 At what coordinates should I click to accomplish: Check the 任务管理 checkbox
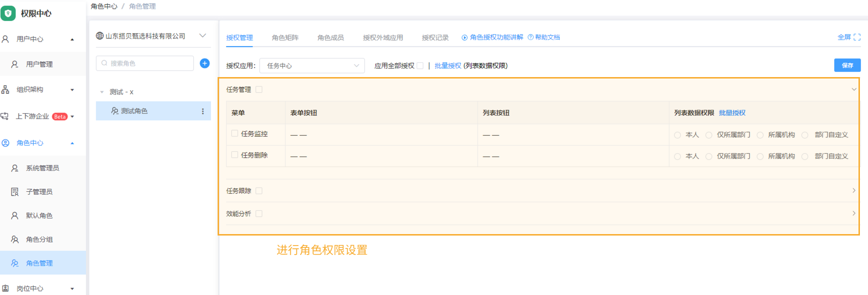pyautogui.click(x=259, y=89)
